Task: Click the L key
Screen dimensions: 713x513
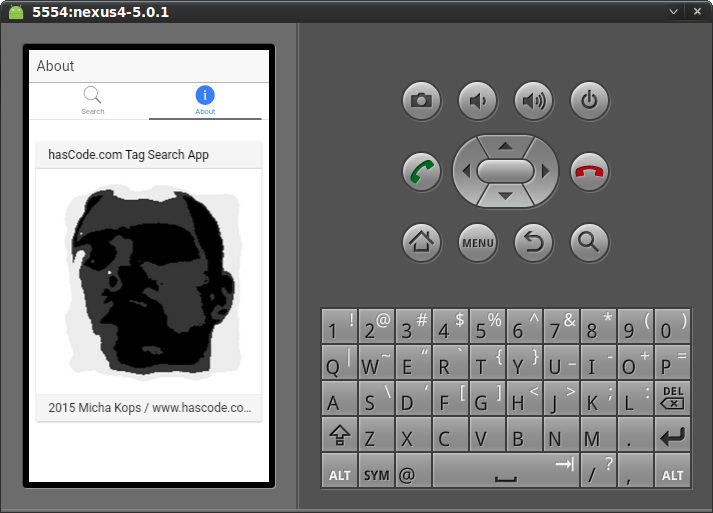Action: (636, 398)
